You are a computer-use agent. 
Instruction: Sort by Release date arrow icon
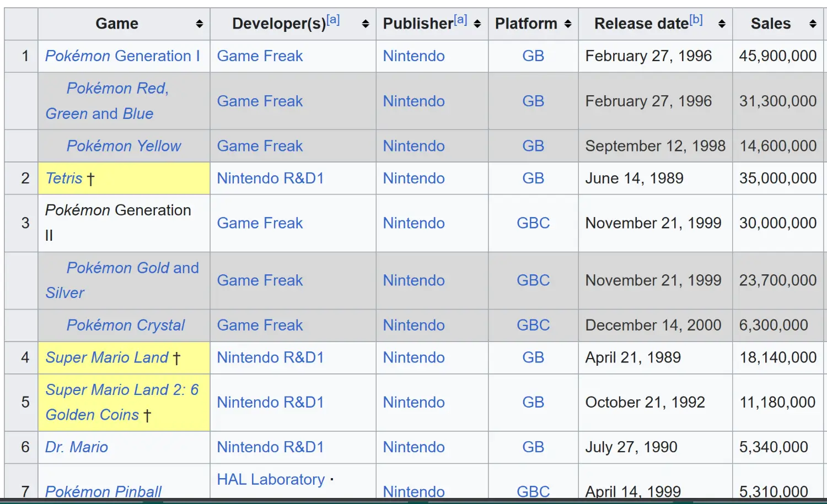pyautogui.click(x=721, y=24)
